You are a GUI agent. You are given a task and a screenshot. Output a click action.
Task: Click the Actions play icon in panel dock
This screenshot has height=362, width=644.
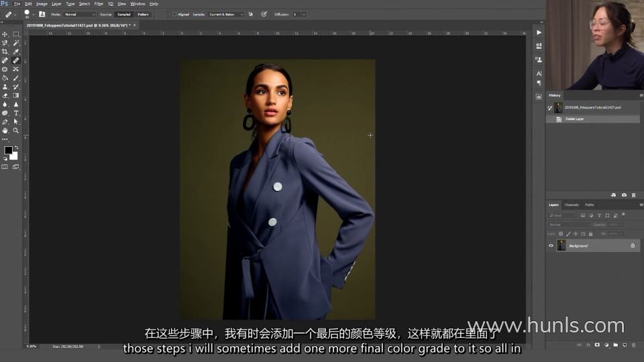coord(539,32)
